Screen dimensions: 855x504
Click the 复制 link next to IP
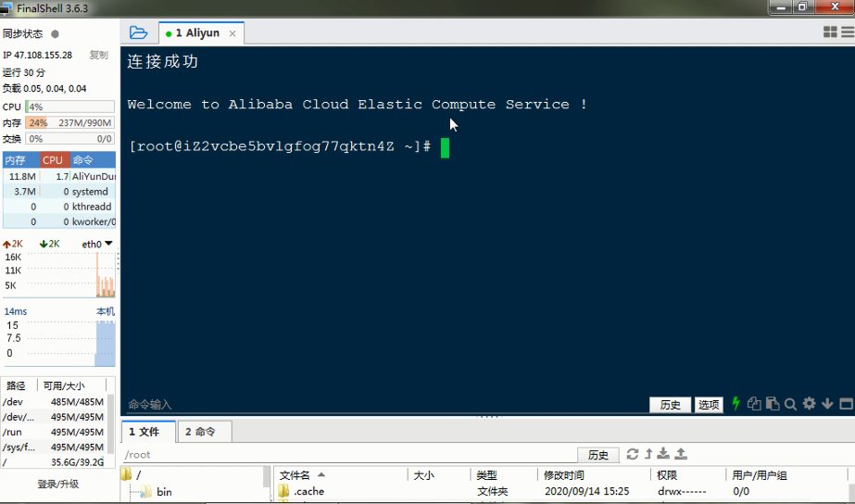pos(98,55)
